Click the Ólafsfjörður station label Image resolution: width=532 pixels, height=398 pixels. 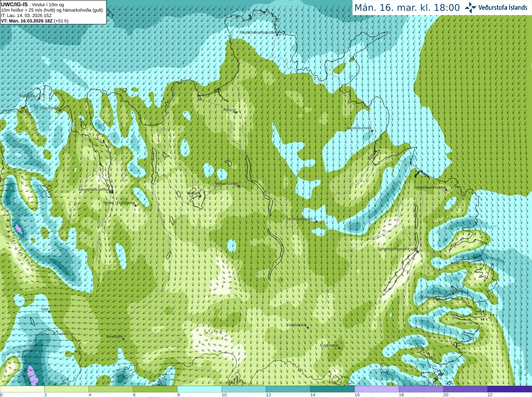pyautogui.click(x=49, y=108)
